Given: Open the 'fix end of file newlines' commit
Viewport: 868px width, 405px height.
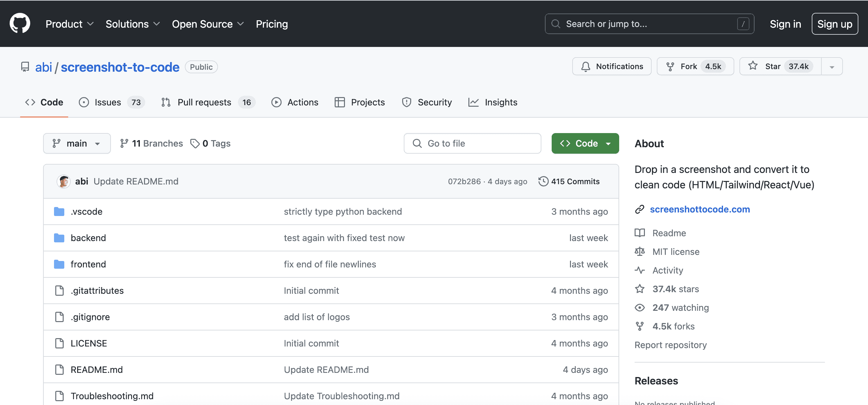Looking at the screenshot, I should click(330, 264).
